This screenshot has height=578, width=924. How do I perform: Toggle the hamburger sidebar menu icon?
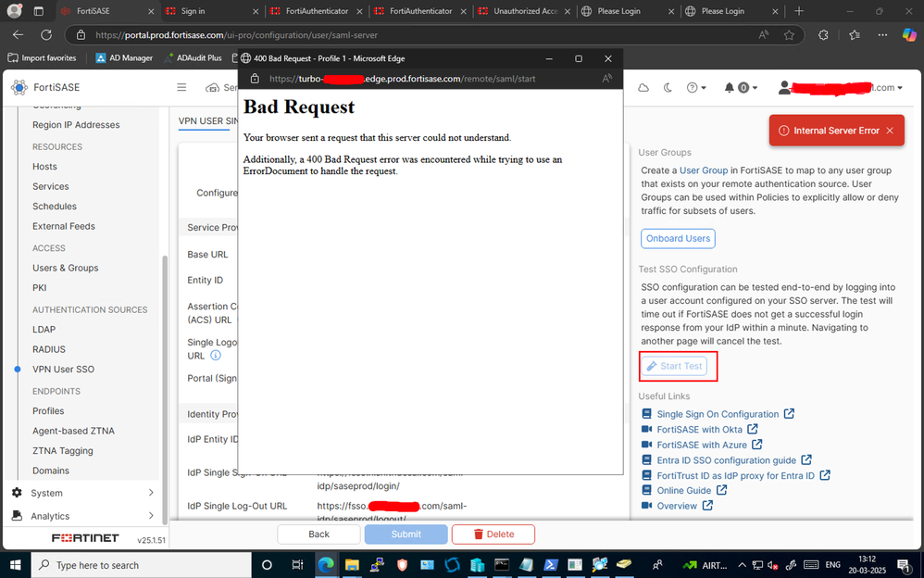[181, 87]
